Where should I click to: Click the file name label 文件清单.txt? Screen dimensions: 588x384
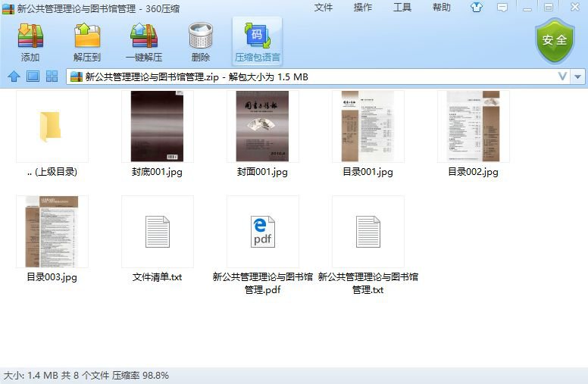pyautogui.click(x=157, y=277)
